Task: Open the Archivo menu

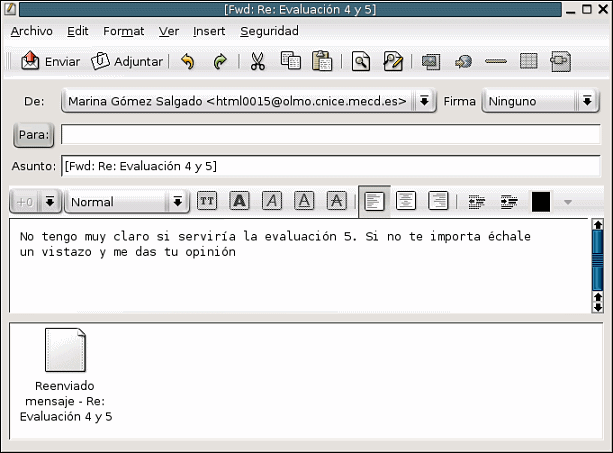Action: [31, 31]
